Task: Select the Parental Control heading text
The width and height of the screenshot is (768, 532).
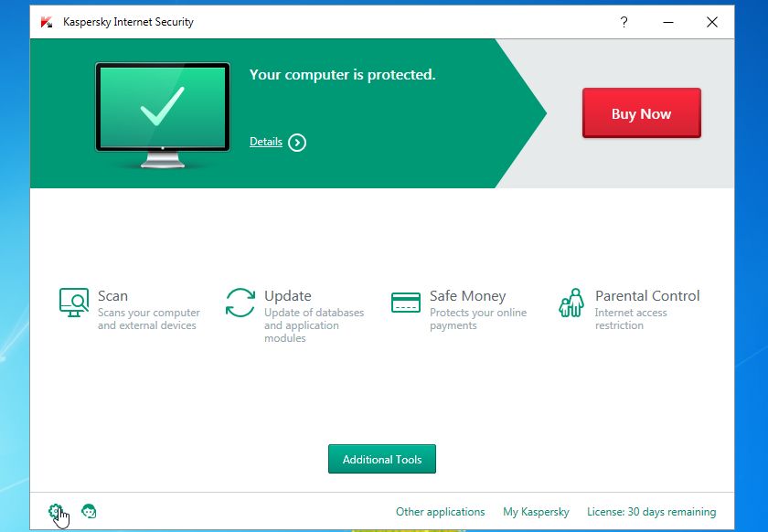Action: click(x=647, y=296)
